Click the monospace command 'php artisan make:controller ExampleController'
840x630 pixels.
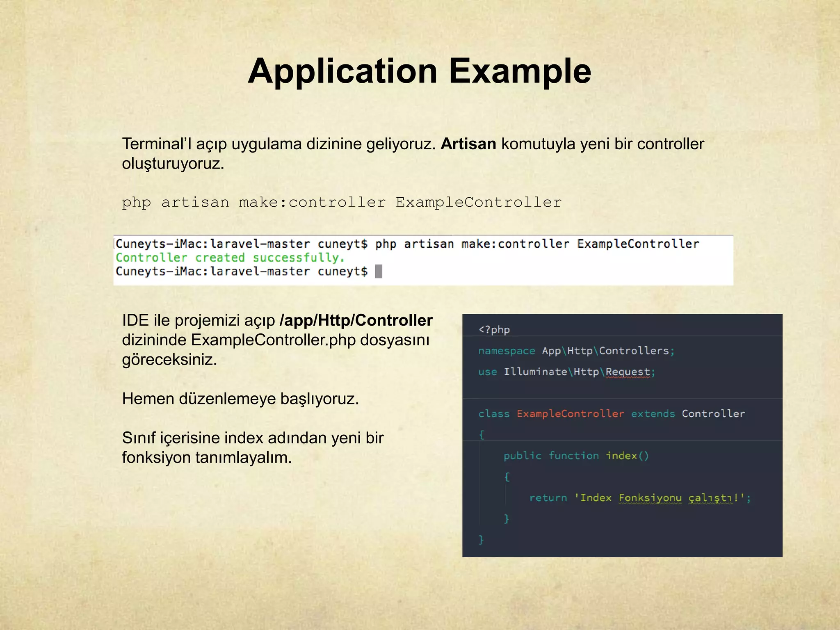[x=342, y=203]
